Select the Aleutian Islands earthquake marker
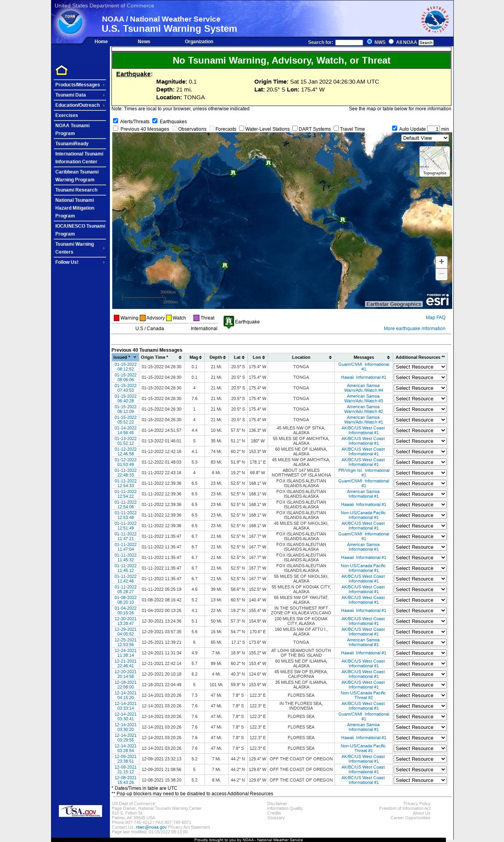This screenshot has width=504, height=842. [233, 173]
